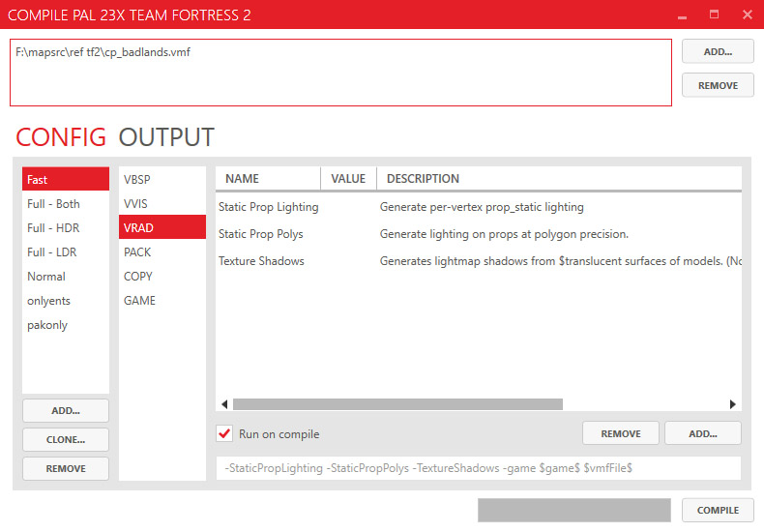This screenshot has height=532, width=764.
Task: Sort by VALUE column header
Action: tap(348, 178)
